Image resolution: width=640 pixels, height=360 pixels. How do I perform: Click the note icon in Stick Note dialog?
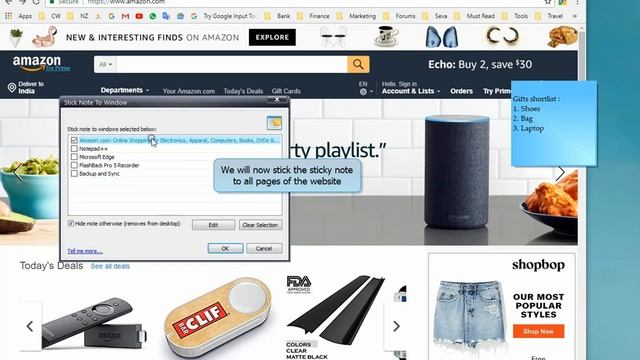coord(274,123)
